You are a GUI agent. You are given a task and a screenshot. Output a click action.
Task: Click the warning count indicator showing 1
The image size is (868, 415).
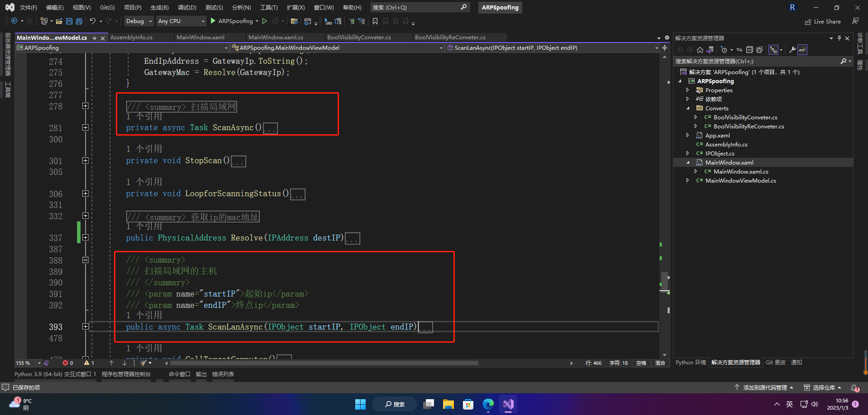tap(89, 363)
